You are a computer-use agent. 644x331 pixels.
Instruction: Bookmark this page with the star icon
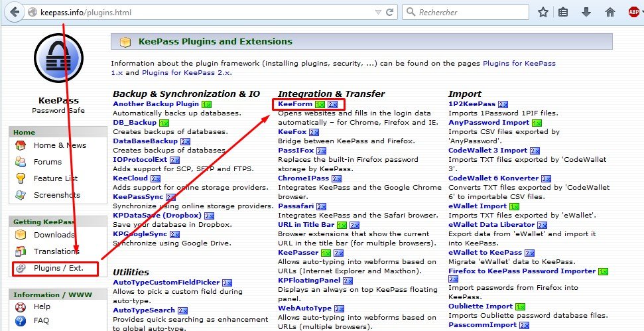pos(543,12)
